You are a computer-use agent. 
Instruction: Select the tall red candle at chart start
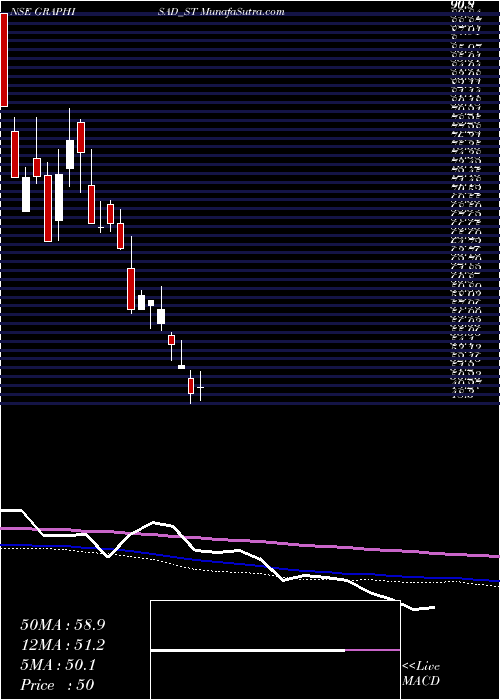click(x=4, y=60)
